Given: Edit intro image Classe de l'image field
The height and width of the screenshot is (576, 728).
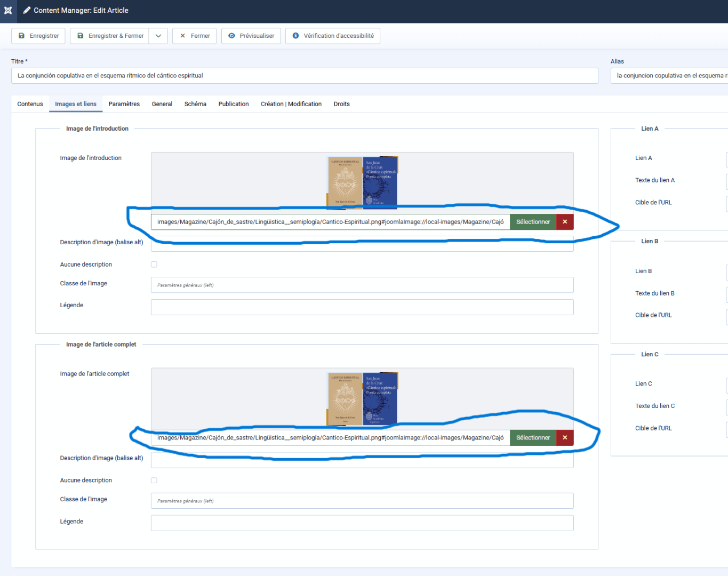Looking at the screenshot, I should click(362, 285).
